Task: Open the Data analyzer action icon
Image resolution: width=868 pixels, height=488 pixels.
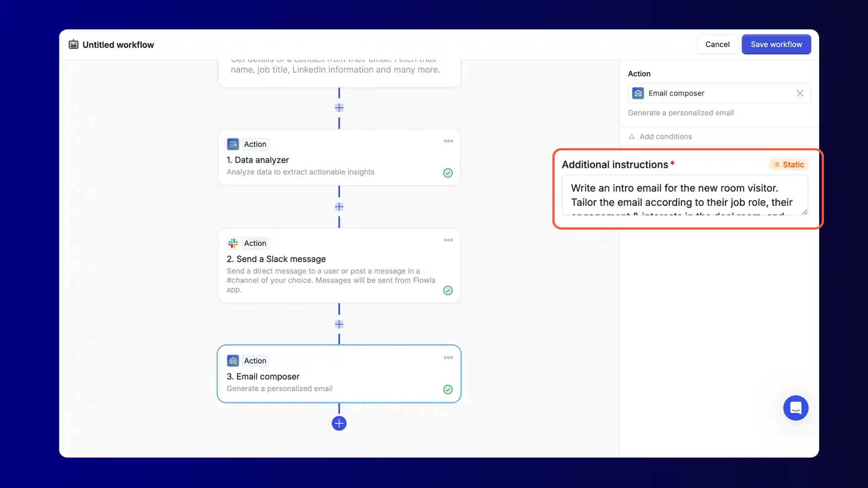Action: (233, 144)
